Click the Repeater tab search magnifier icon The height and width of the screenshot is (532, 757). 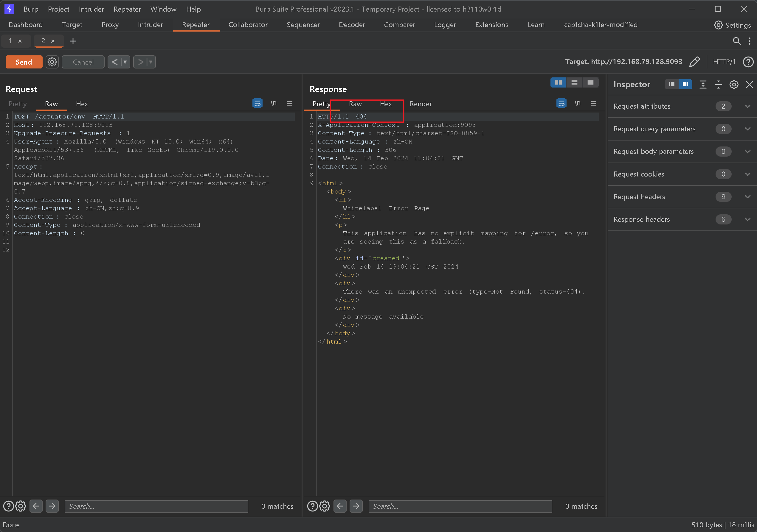pyautogui.click(x=736, y=41)
